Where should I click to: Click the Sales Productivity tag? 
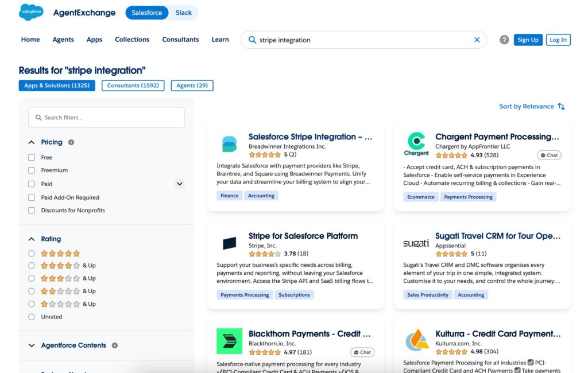[427, 294]
